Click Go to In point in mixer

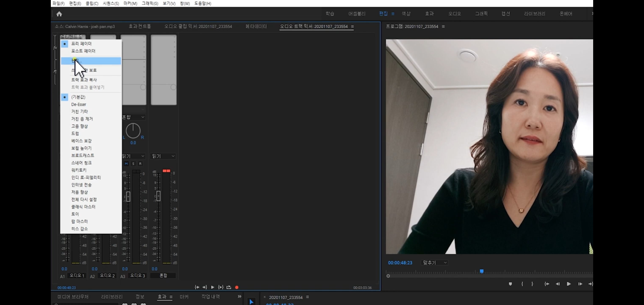pyautogui.click(x=197, y=287)
